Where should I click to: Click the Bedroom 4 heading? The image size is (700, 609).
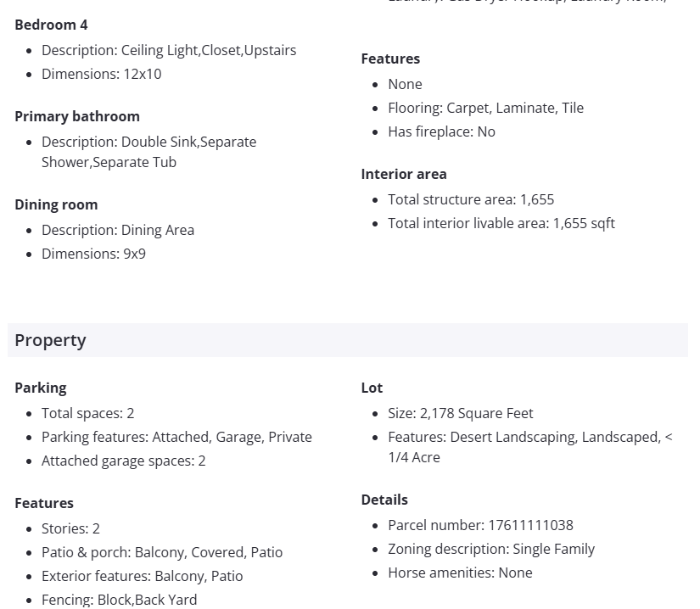51,25
